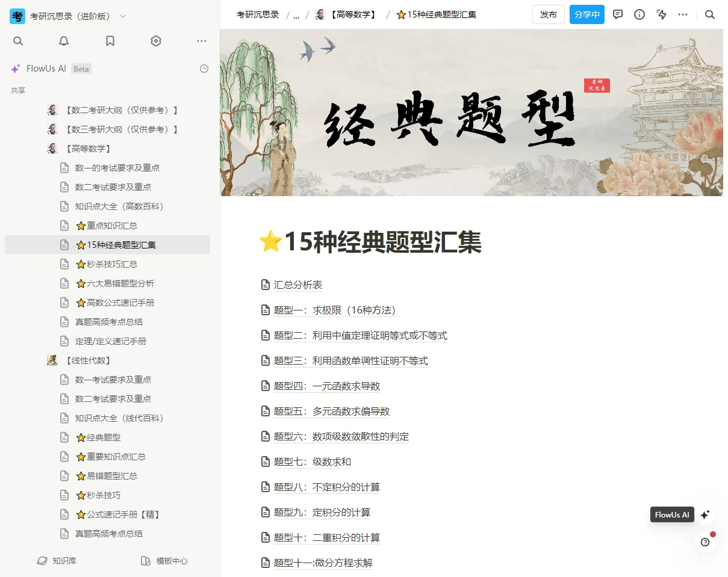Open 知识库 at sidebar bottom

pos(57,561)
